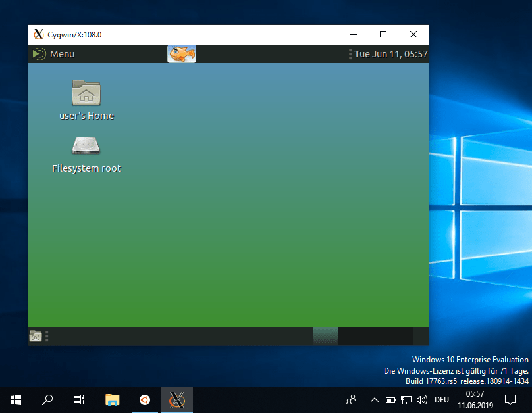Open Filesystem root from the desktop

click(86, 146)
